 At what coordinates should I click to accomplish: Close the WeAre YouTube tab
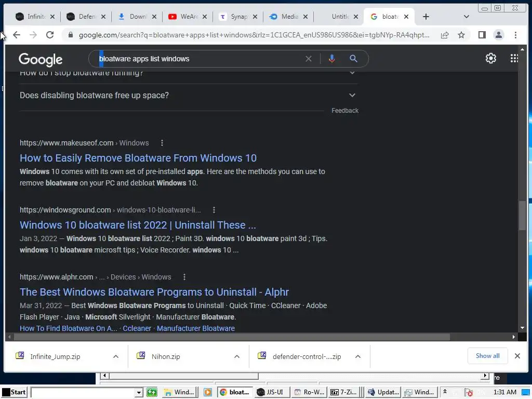pyautogui.click(x=205, y=17)
